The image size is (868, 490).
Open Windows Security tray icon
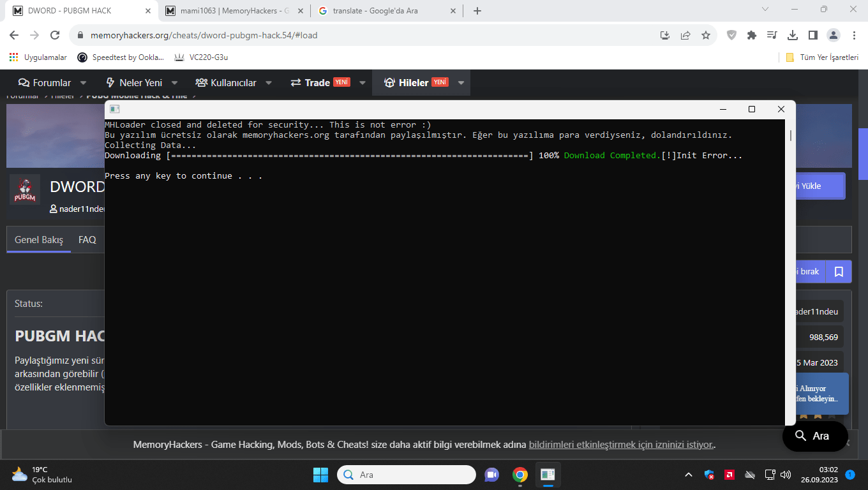click(709, 475)
